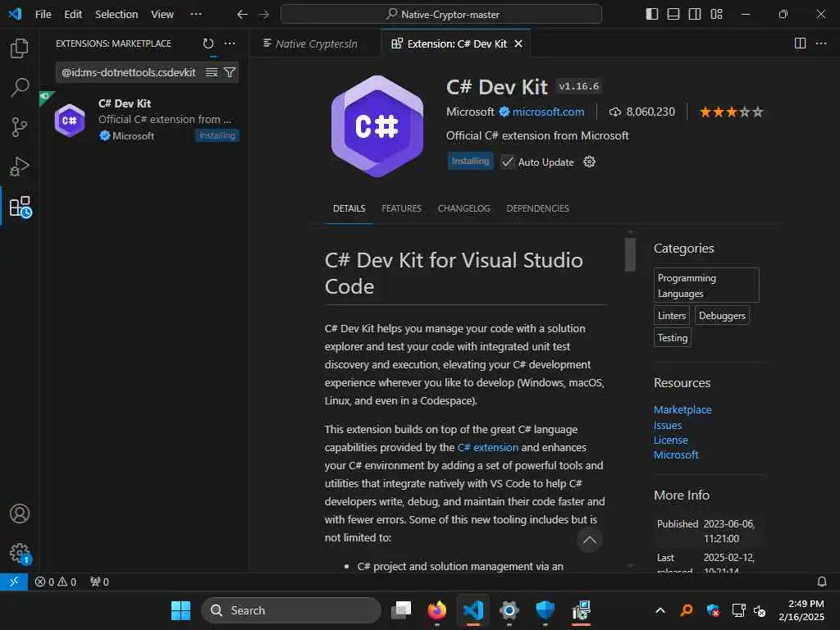Follow the C# extension link in description

pos(487,447)
